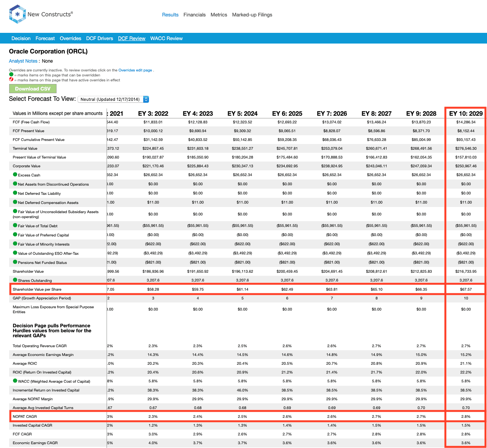Viewport: 487px width, 448px height.
Task: Click FCF value $14,286.34 for 2029
Action: 466,122
